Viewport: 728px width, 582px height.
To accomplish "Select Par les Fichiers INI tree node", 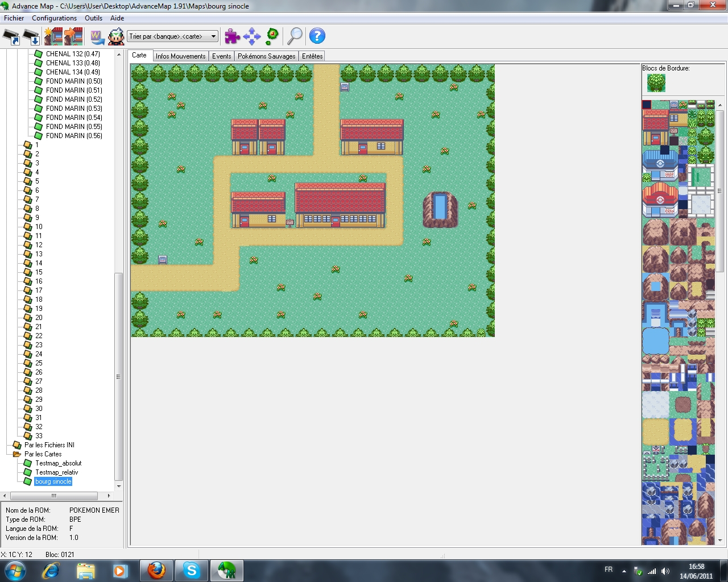I will 49,445.
